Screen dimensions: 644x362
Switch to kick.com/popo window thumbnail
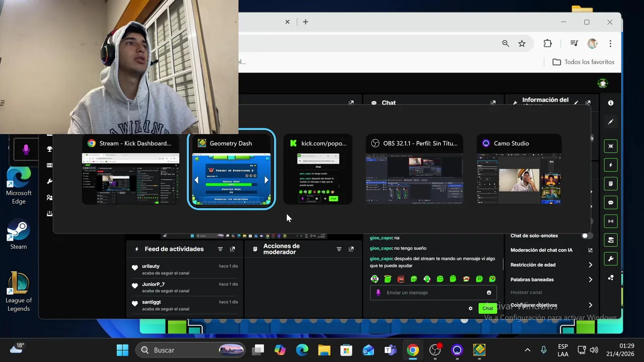pos(318,169)
